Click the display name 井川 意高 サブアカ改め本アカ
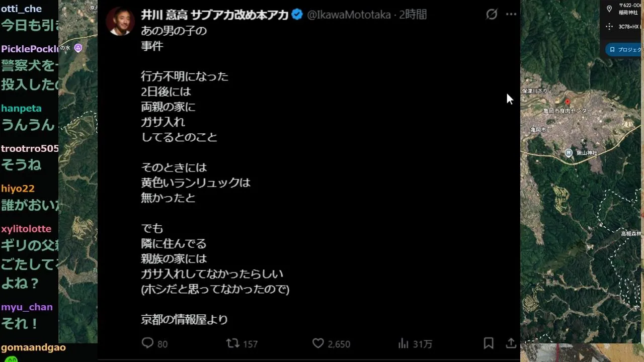The width and height of the screenshot is (644, 362). [x=215, y=15]
